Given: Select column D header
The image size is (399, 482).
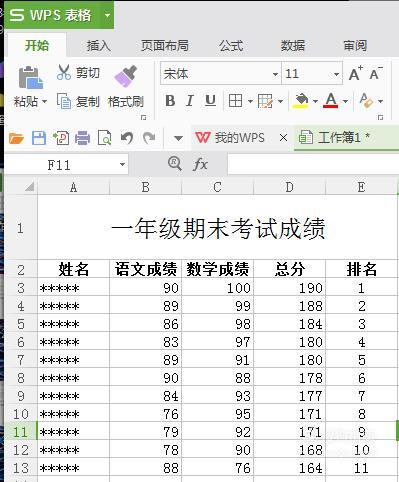Looking at the screenshot, I should tap(289, 187).
